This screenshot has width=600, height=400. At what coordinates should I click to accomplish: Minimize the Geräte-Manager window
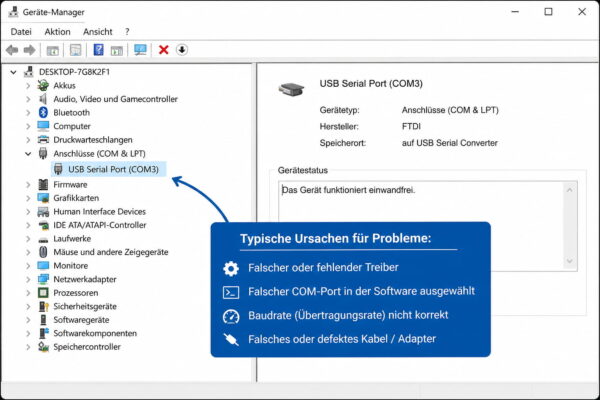point(515,12)
